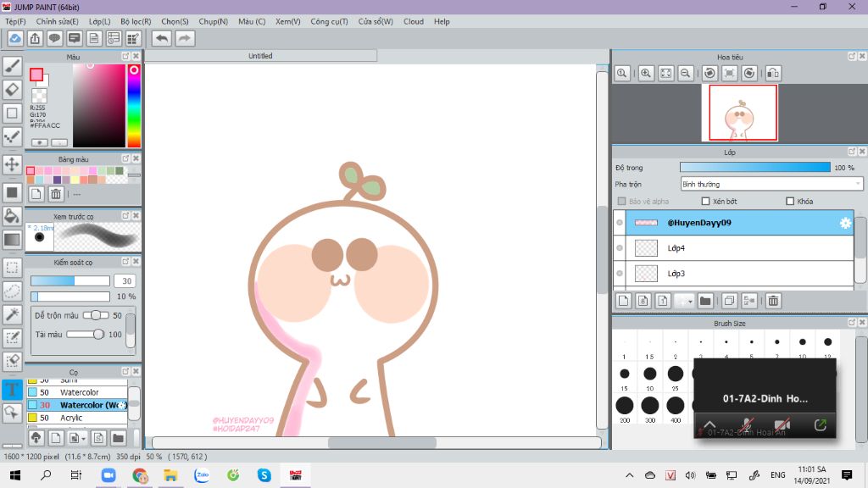The height and width of the screenshot is (488, 868).
Task: Expand the Zoom meeting overlay chevron
Action: pyautogui.click(x=709, y=425)
